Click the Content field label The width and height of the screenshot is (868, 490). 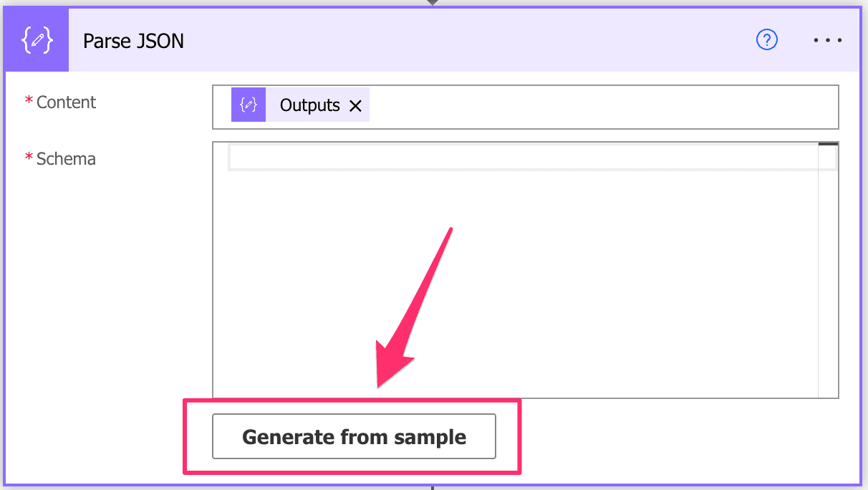click(x=66, y=102)
